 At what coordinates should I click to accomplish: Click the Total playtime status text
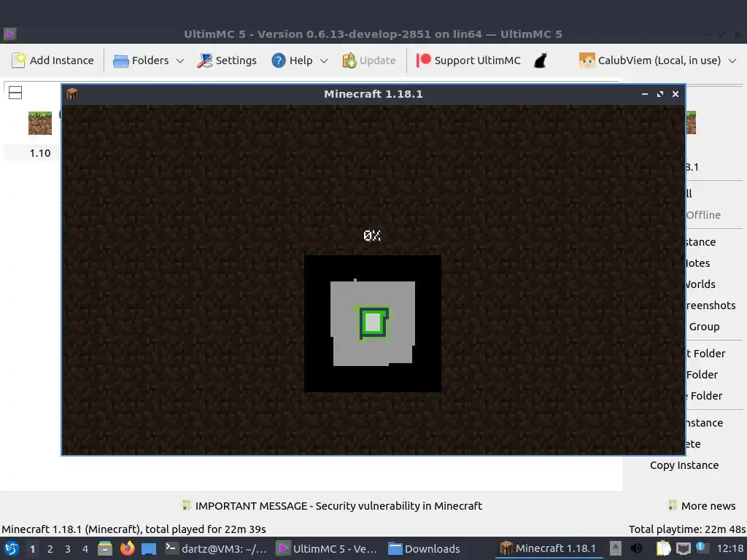click(x=687, y=529)
